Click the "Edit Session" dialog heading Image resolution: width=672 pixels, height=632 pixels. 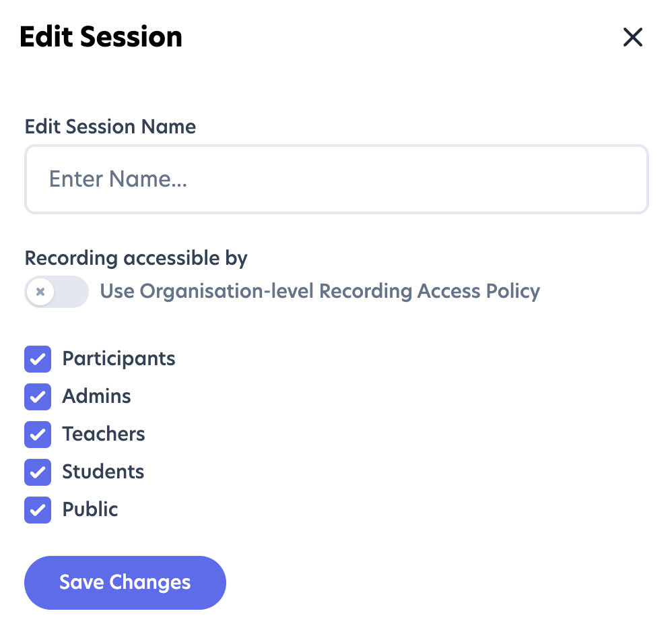[101, 37]
